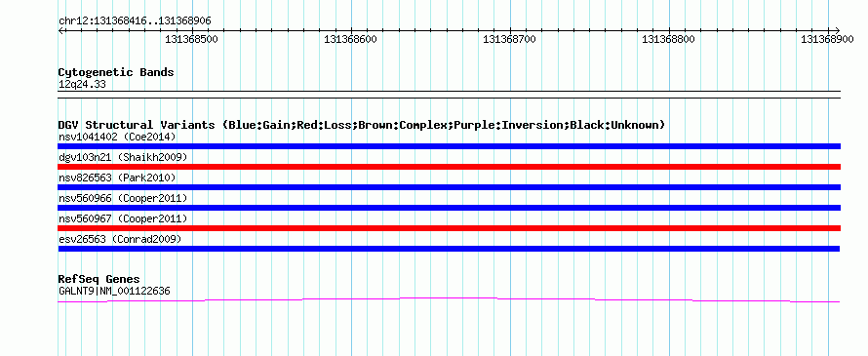This screenshot has height=356, width=868.
Task: Click the 131368800 ruler position
Action: [x=669, y=39]
